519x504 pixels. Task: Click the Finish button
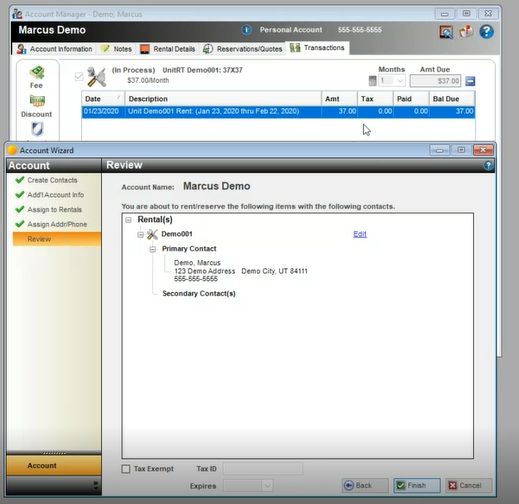417,485
